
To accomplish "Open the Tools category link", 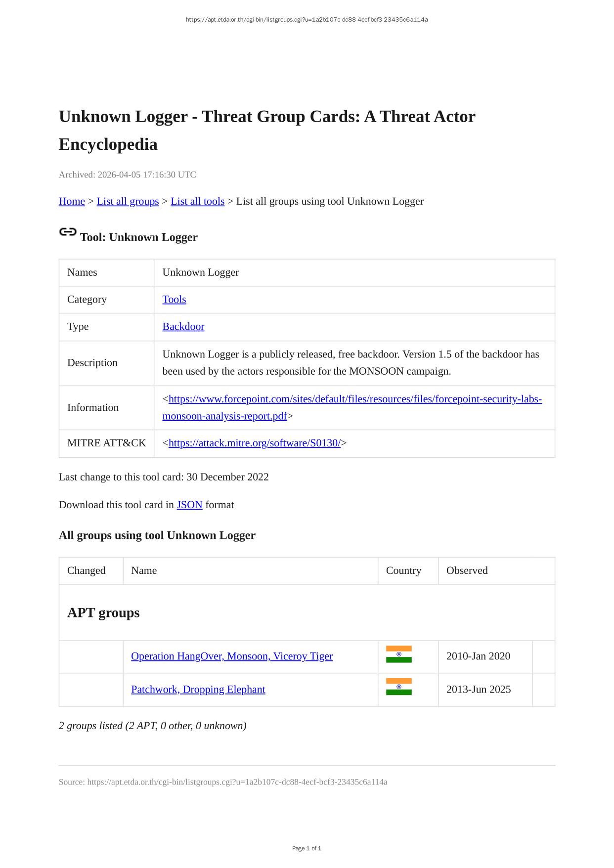I will pos(174,300).
